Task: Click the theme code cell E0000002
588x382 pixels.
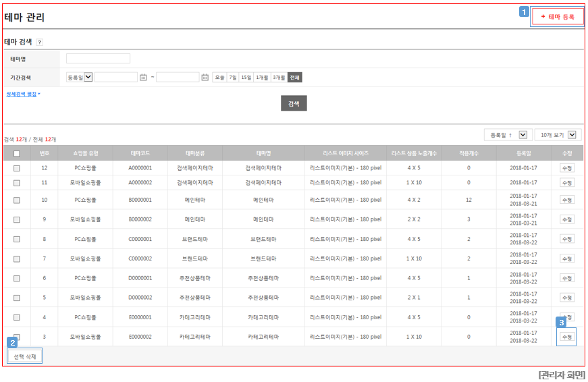Action: [140, 337]
